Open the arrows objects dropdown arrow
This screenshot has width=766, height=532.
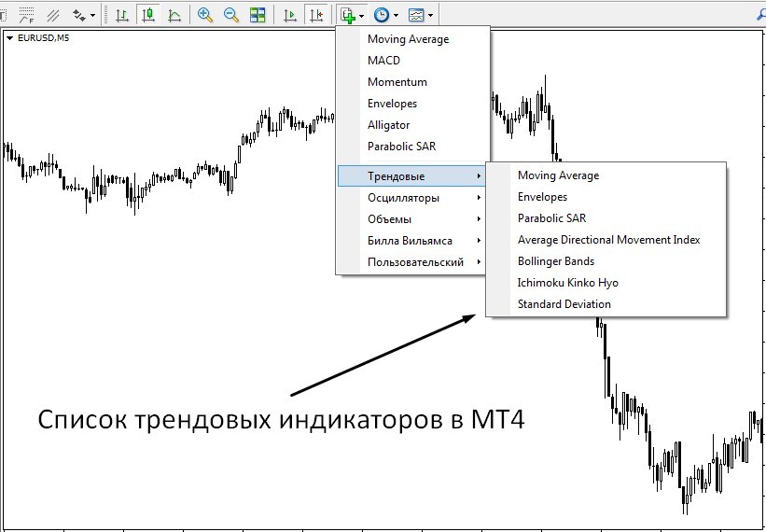pyautogui.click(x=92, y=16)
